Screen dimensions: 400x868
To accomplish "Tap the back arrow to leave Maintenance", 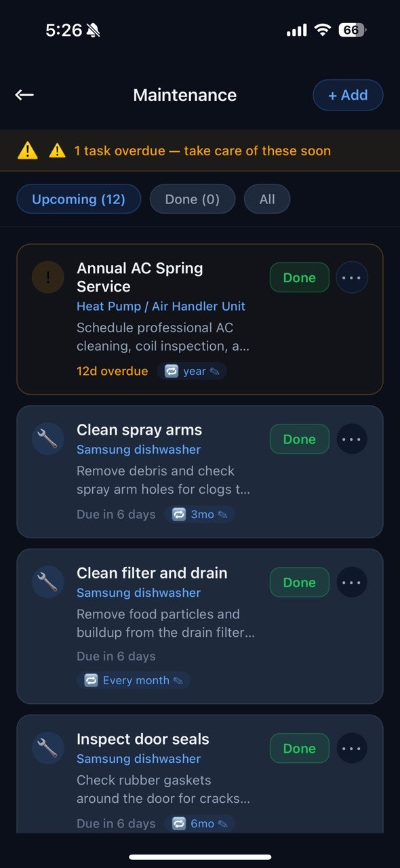I will tap(24, 95).
